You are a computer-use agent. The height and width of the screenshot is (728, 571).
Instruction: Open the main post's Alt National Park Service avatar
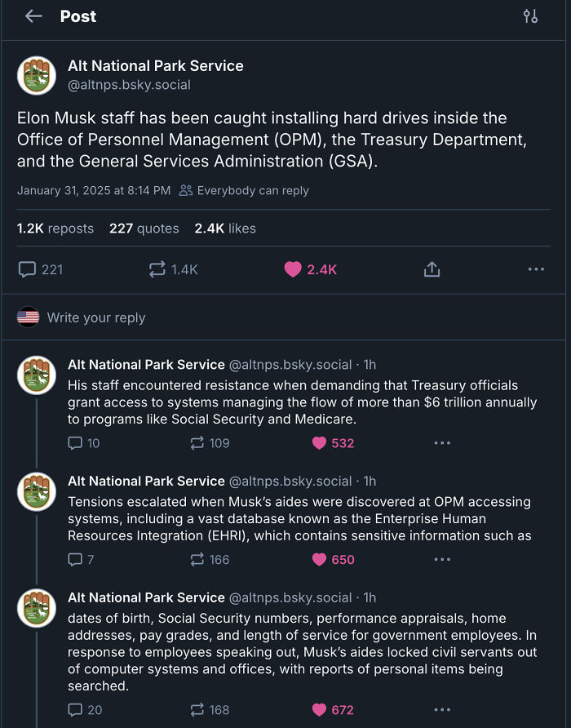(x=37, y=75)
